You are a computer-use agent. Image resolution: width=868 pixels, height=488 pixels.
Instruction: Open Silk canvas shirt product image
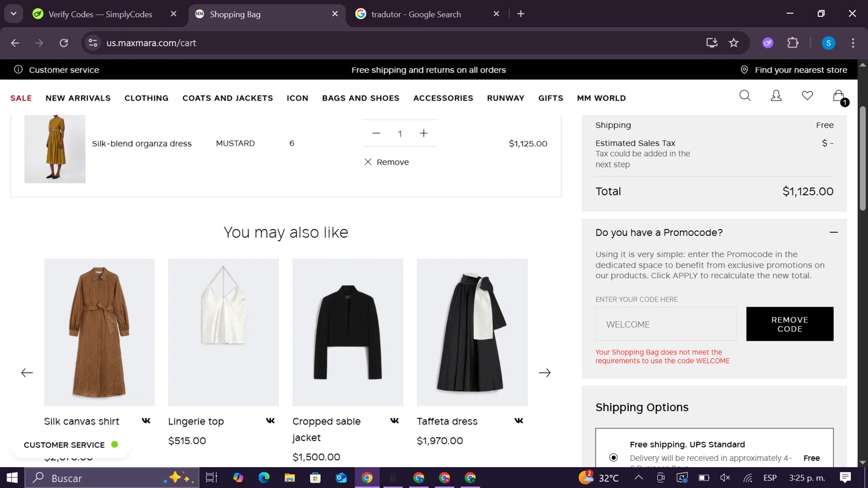pos(99,332)
